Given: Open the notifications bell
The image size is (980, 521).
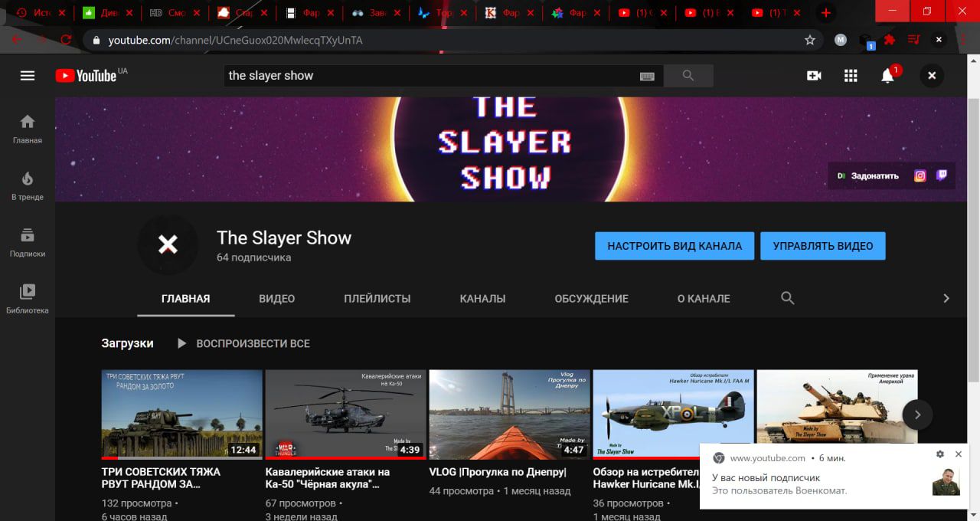Looking at the screenshot, I should (888, 75).
